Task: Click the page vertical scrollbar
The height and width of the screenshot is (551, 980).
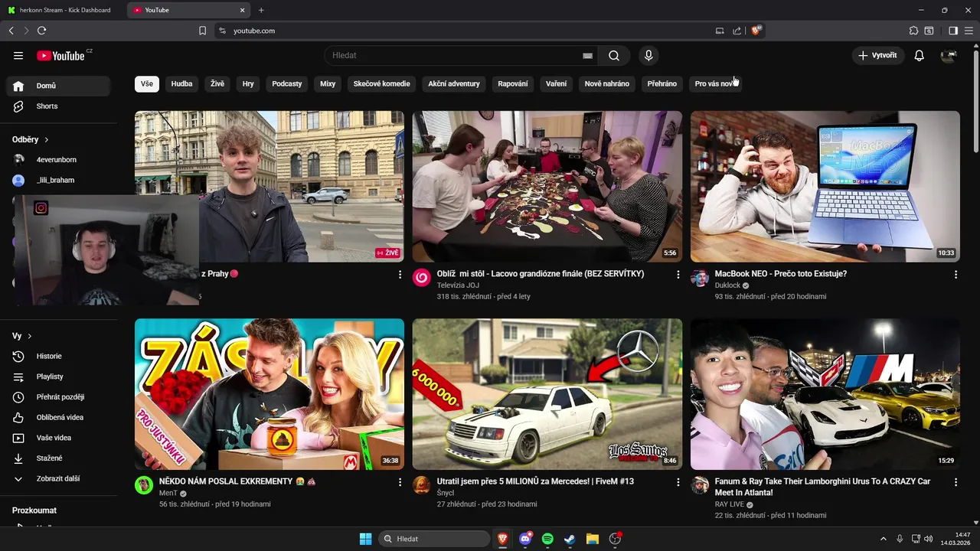Action: tap(975, 99)
